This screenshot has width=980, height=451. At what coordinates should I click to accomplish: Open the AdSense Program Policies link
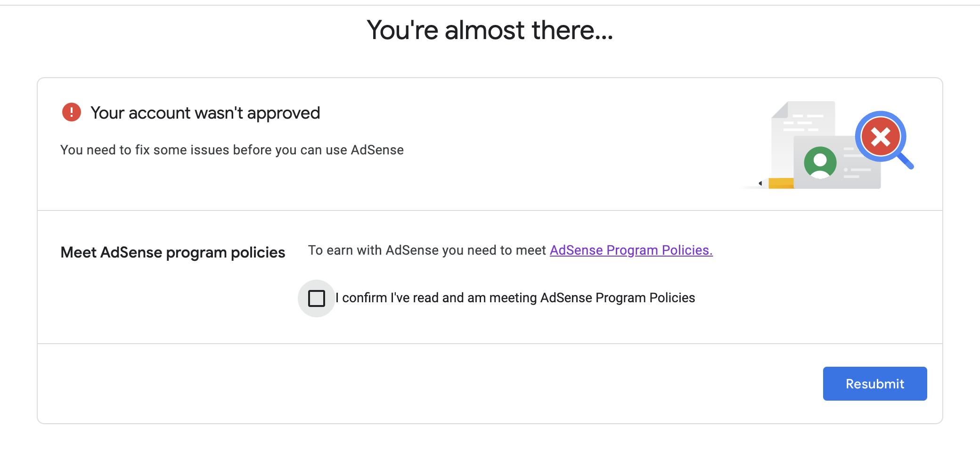[631, 250]
